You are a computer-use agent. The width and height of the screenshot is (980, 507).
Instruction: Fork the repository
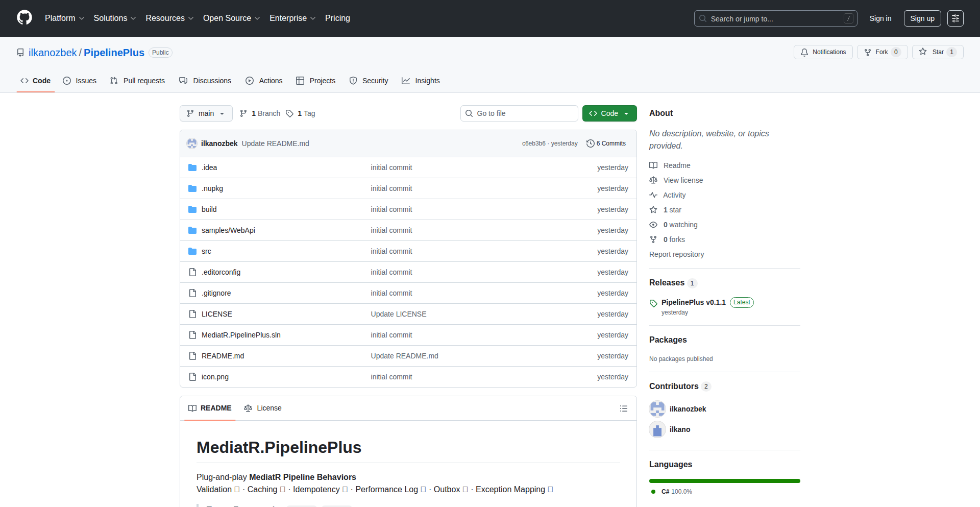click(x=882, y=52)
